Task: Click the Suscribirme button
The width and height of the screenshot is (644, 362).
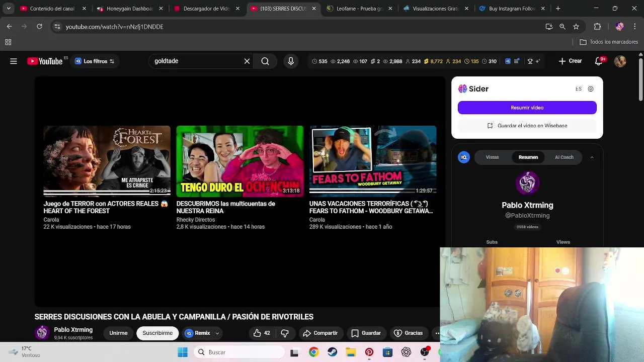Action: 157,333
